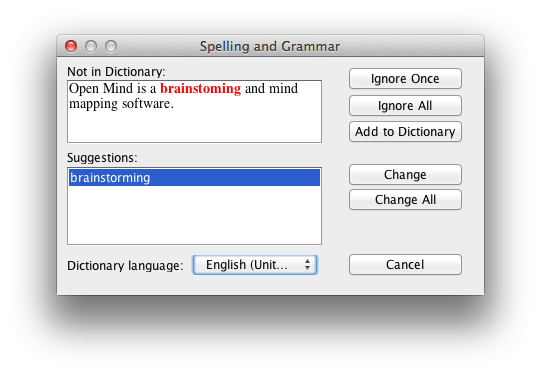
Task: Click the disabled minimize window button
Action: pos(91,46)
